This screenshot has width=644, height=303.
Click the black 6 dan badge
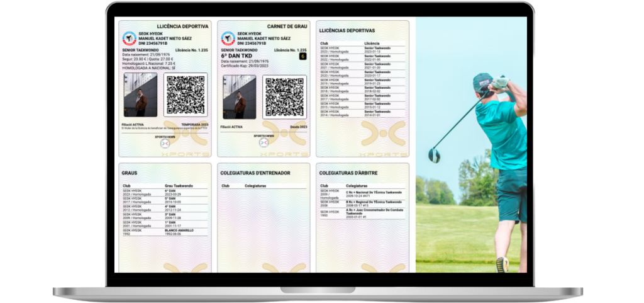(x=303, y=56)
